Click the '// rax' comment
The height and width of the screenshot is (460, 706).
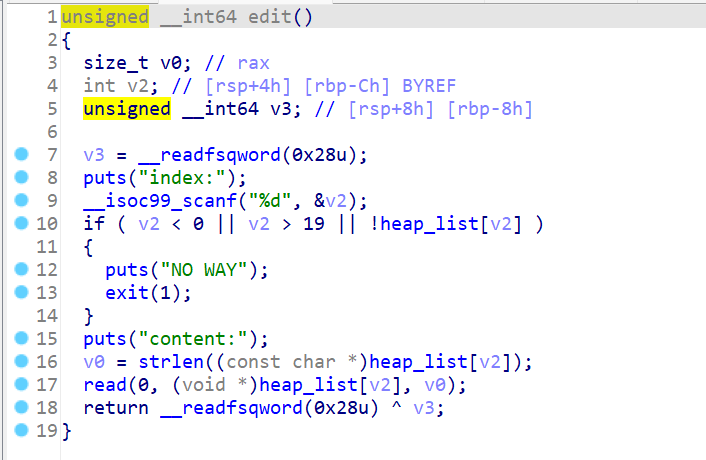pyautogui.click(x=237, y=63)
